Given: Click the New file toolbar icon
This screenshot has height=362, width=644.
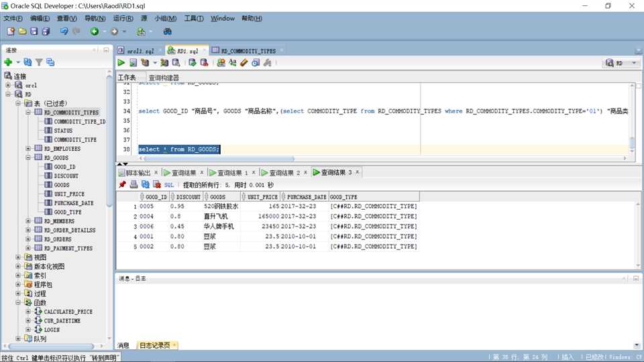Looking at the screenshot, I should 11,32.
